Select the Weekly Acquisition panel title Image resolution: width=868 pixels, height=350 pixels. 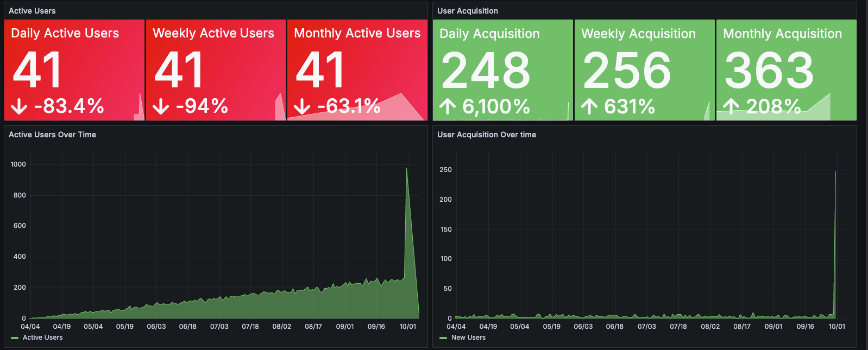click(x=638, y=34)
